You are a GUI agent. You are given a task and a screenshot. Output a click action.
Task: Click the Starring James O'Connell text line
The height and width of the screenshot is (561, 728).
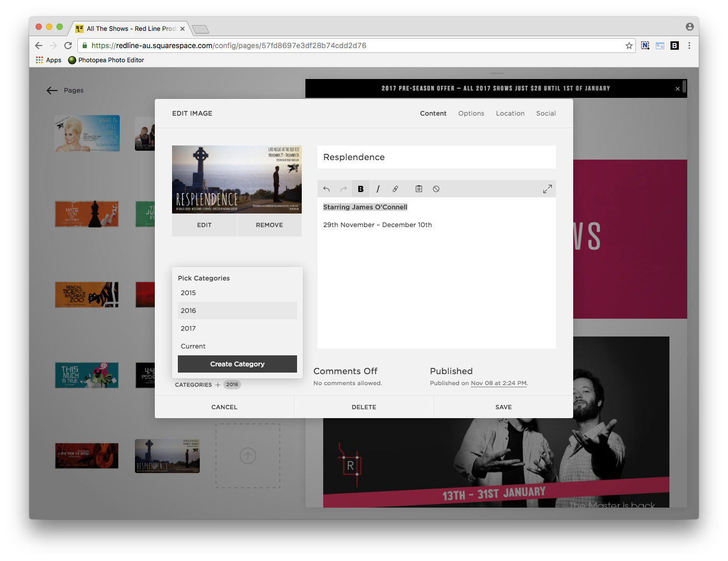[365, 207]
